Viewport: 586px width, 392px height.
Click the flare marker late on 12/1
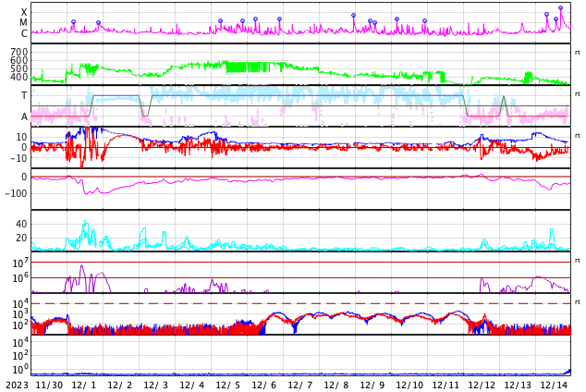coord(98,23)
